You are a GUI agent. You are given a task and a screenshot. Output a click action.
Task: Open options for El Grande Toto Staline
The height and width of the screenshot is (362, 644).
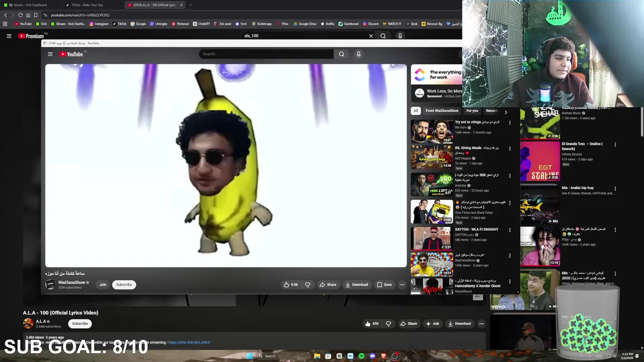(615, 145)
